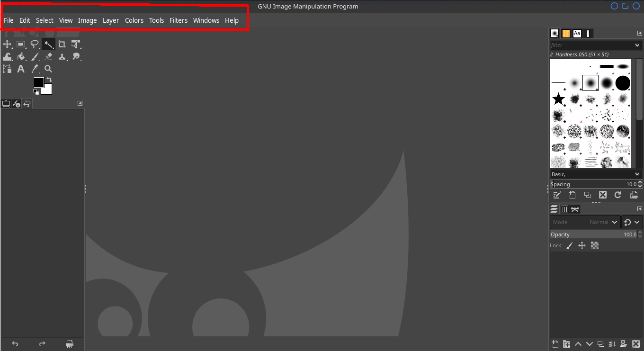Create a new layer button
Viewport: 644px width, 351px height.
click(x=555, y=344)
